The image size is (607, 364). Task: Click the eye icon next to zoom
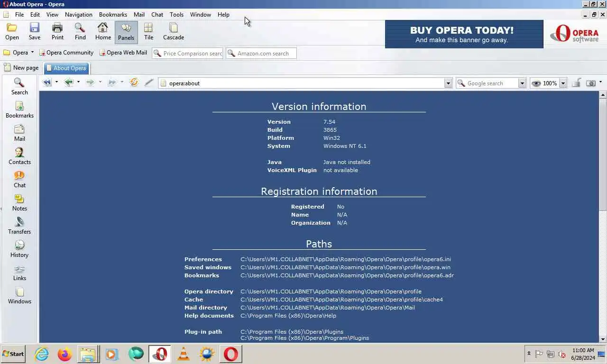pos(536,83)
